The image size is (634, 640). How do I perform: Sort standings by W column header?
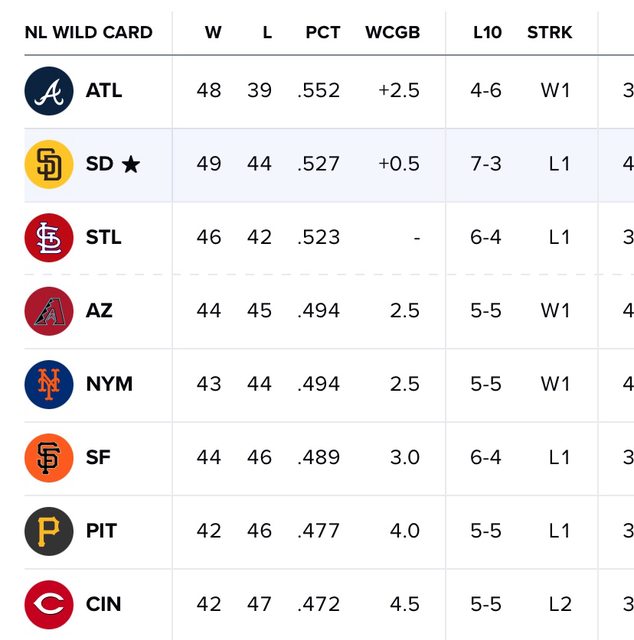(213, 32)
